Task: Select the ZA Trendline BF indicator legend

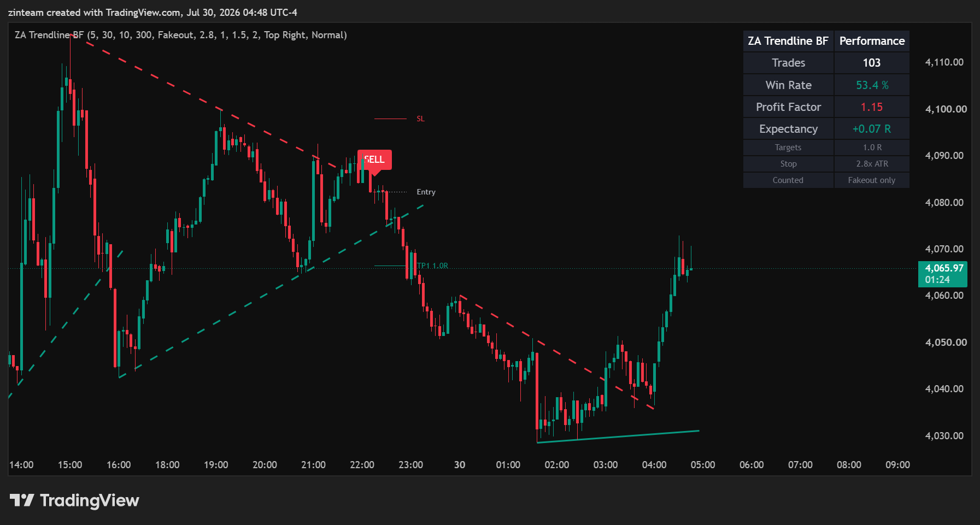Action: pos(181,35)
